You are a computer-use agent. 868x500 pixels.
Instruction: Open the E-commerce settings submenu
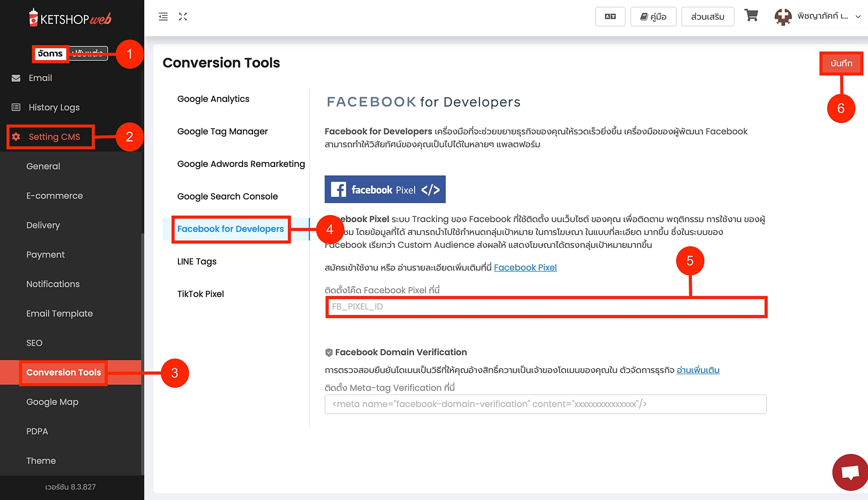tap(54, 196)
